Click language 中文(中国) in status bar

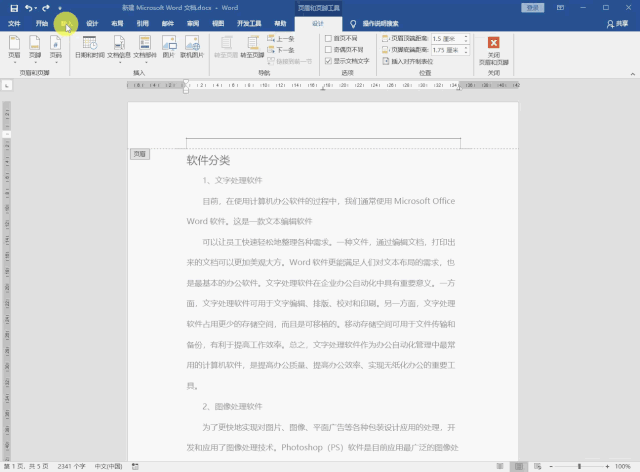click(x=108, y=466)
